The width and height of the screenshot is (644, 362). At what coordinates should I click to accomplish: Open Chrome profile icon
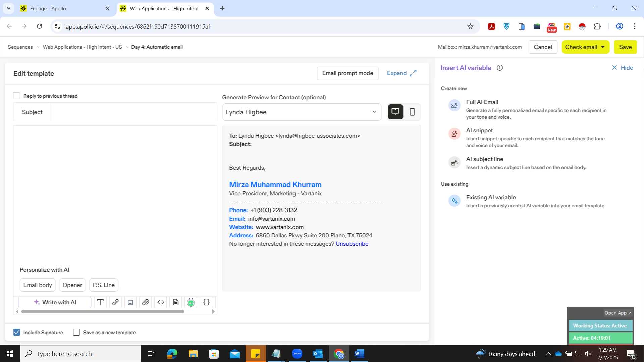[620, 27]
